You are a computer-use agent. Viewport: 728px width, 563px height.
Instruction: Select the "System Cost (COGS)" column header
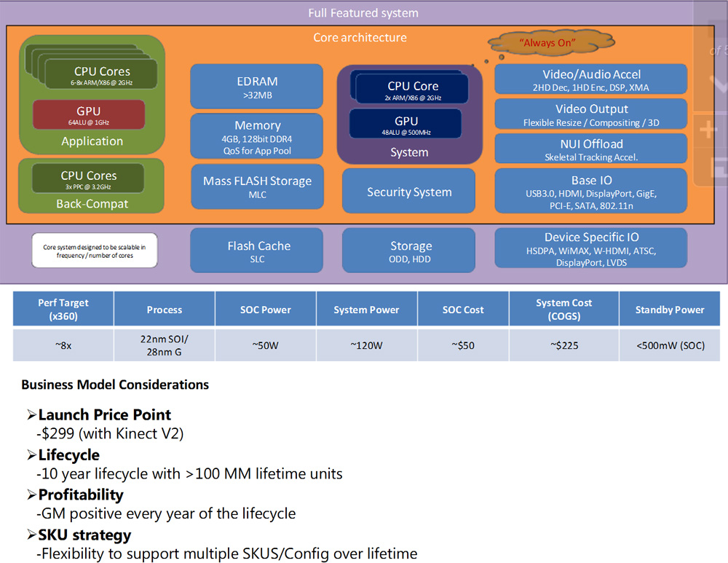tap(564, 309)
